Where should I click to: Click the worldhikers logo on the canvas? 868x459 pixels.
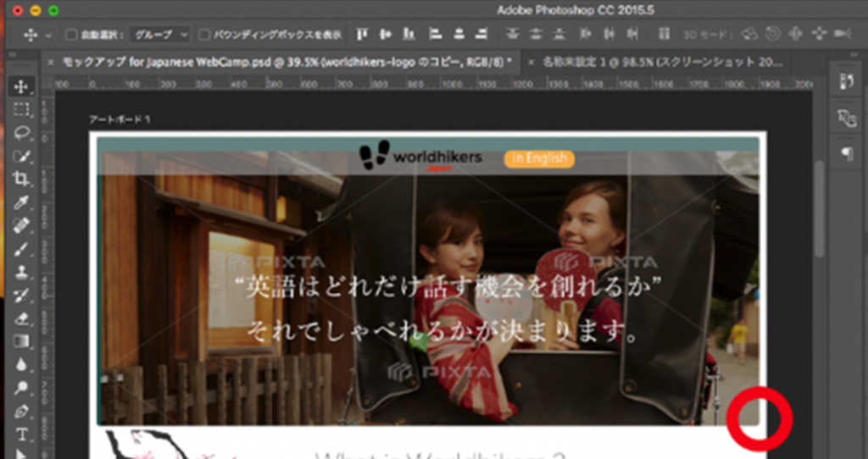[420, 157]
